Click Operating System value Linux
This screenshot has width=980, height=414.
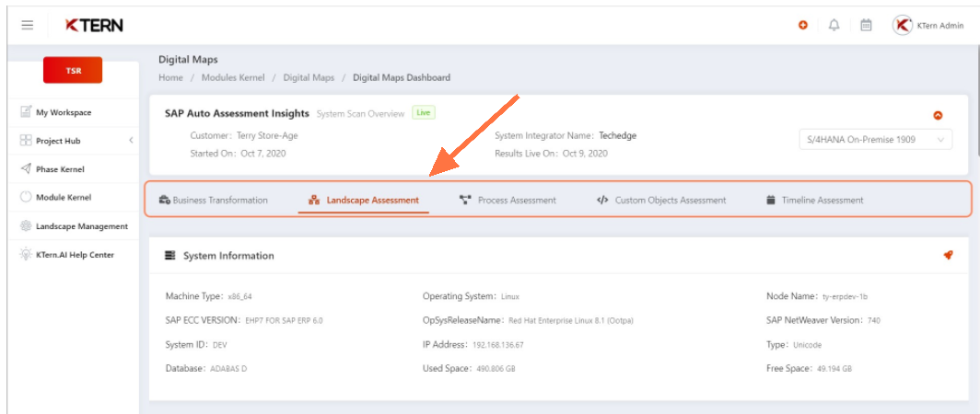(510, 296)
